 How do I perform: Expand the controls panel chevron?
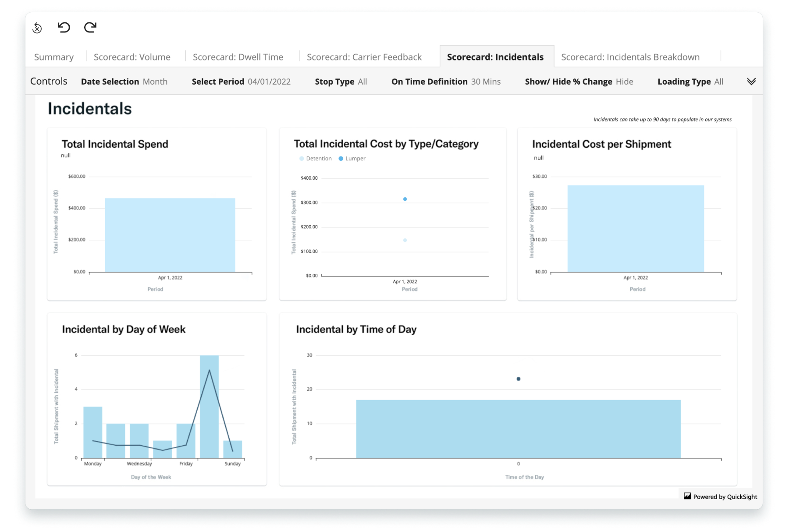pyautogui.click(x=751, y=82)
